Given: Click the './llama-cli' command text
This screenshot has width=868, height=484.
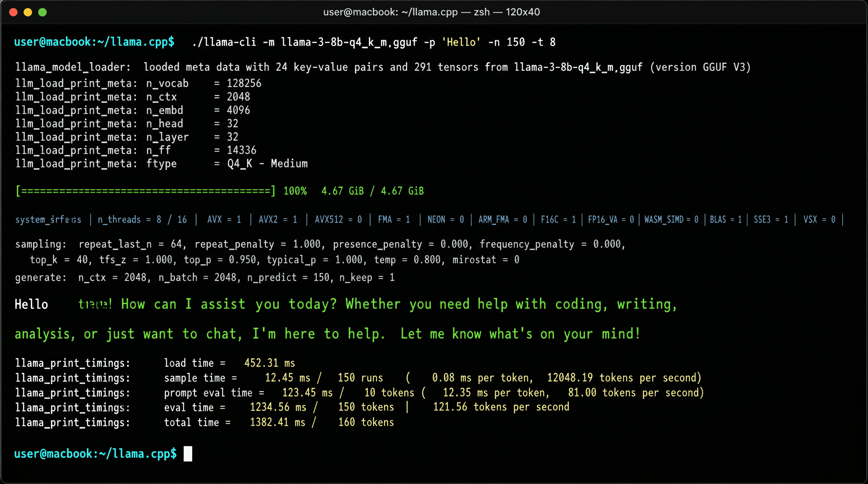Looking at the screenshot, I should click(x=224, y=42).
